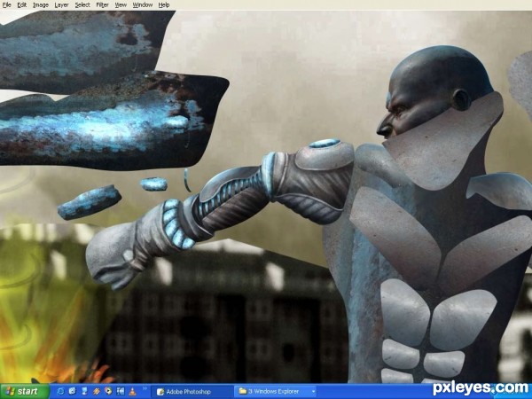Open the Layer menu
This screenshot has height=399, width=532.
pos(61,4)
